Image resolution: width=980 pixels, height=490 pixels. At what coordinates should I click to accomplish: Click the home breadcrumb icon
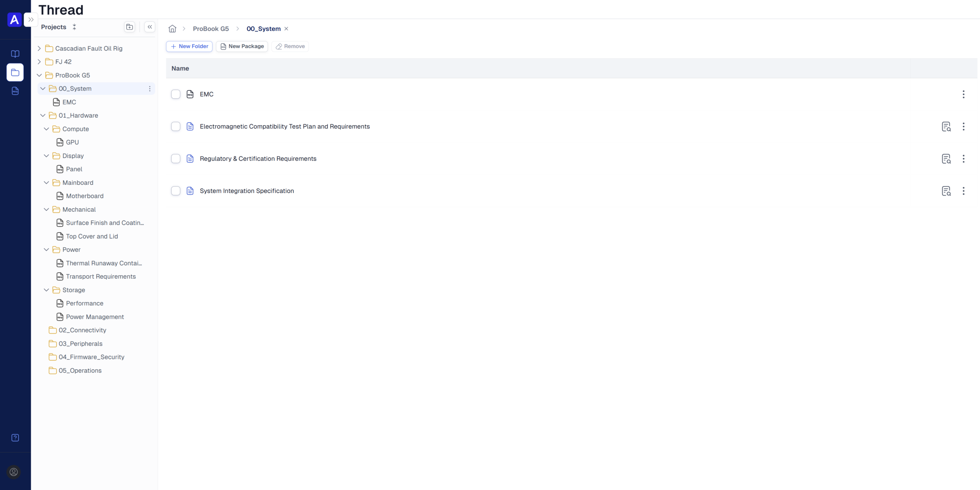tap(172, 29)
